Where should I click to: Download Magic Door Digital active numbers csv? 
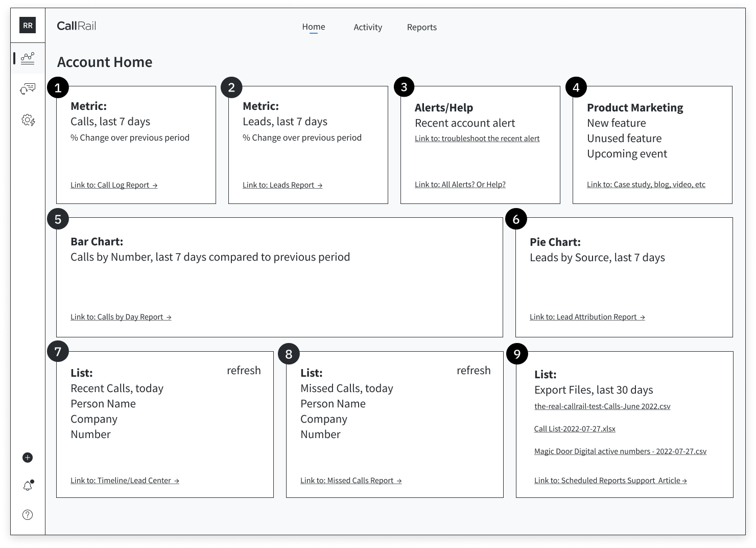pyautogui.click(x=620, y=451)
